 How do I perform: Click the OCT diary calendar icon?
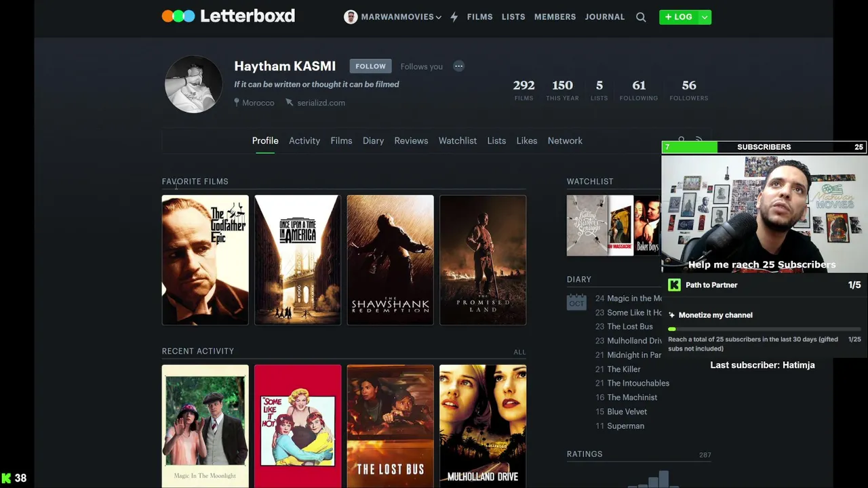click(576, 302)
